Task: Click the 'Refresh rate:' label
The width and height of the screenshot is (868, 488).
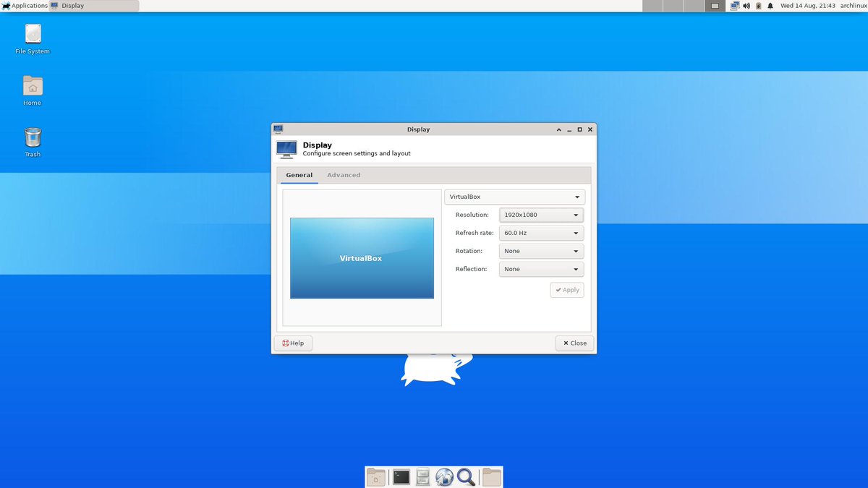Action: click(475, 233)
